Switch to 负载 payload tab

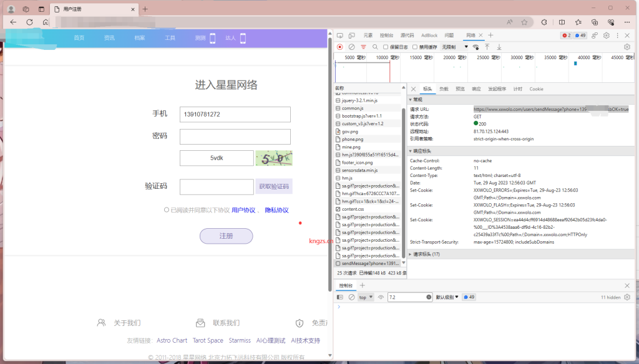click(444, 89)
